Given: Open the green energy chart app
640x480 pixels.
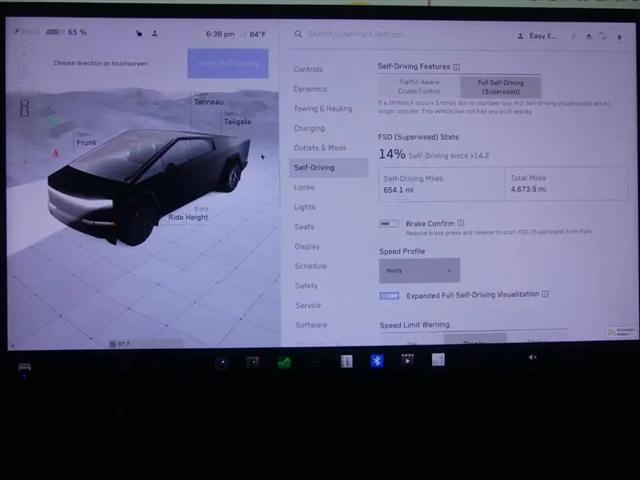Looking at the screenshot, I should (284, 362).
